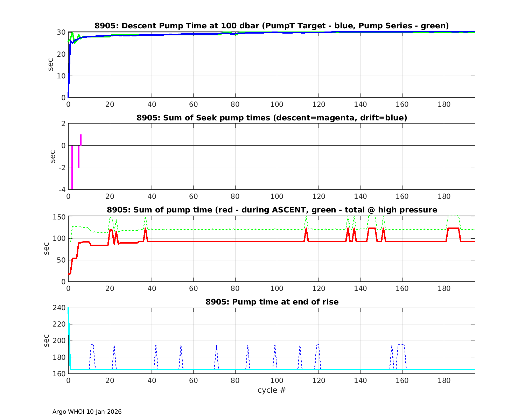The height and width of the screenshot is (420, 525).
Task: Click the blue dotted peak near cycle 71
Action: [216, 346]
